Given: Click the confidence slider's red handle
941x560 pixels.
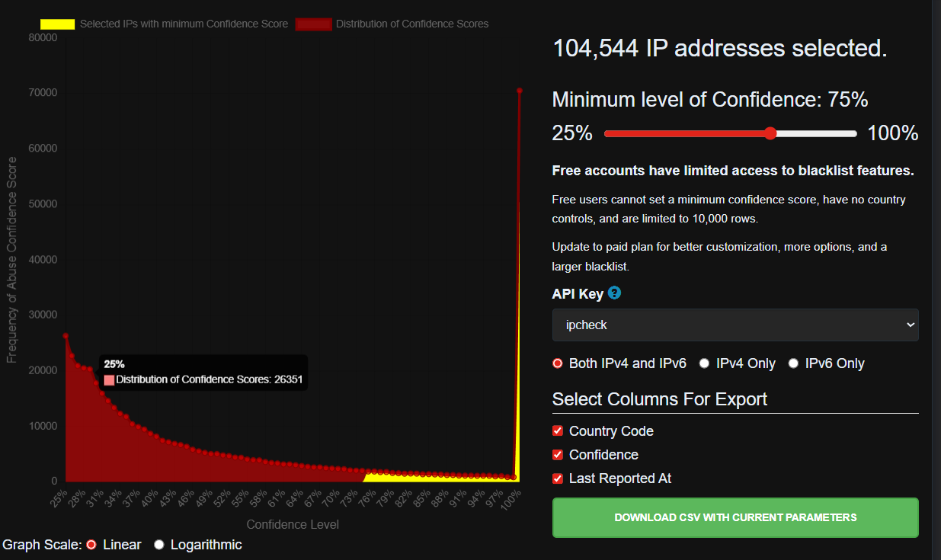Looking at the screenshot, I should (770, 133).
